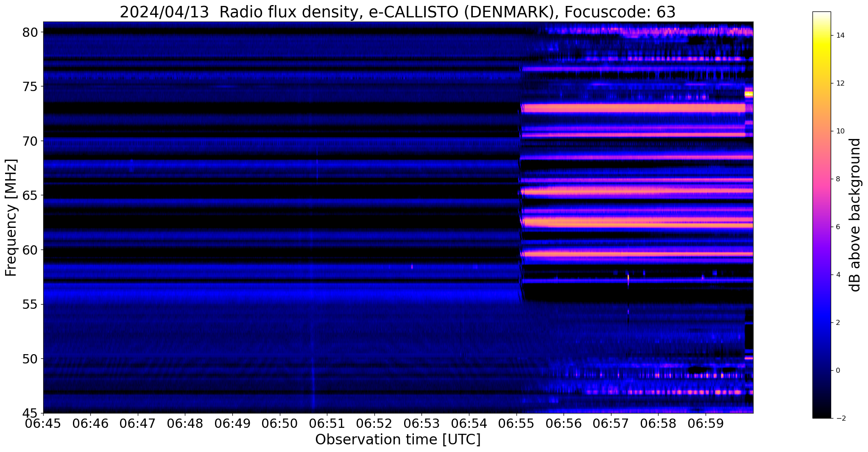This screenshot has width=868, height=452.
Task: Click the bright 62.5 MHz emission band after 06:55
Action: (x=637, y=222)
